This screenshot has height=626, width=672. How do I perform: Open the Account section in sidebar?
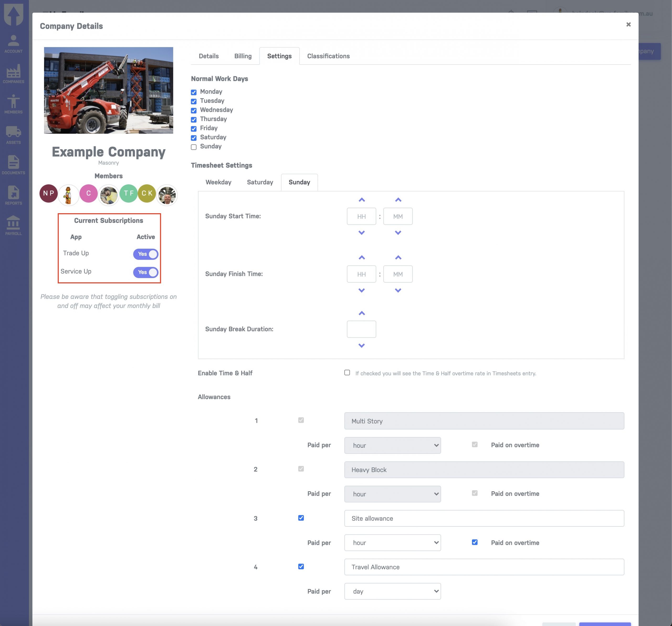coord(14,44)
